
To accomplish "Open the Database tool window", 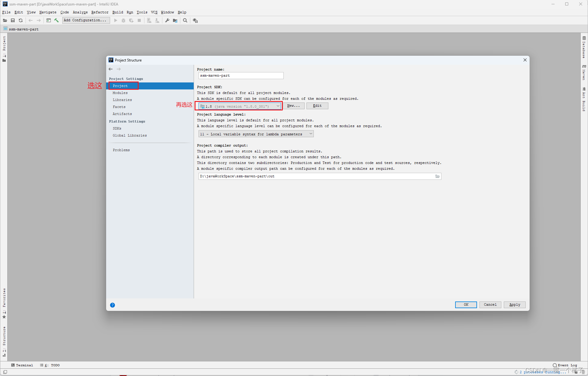I will (x=584, y=47).
